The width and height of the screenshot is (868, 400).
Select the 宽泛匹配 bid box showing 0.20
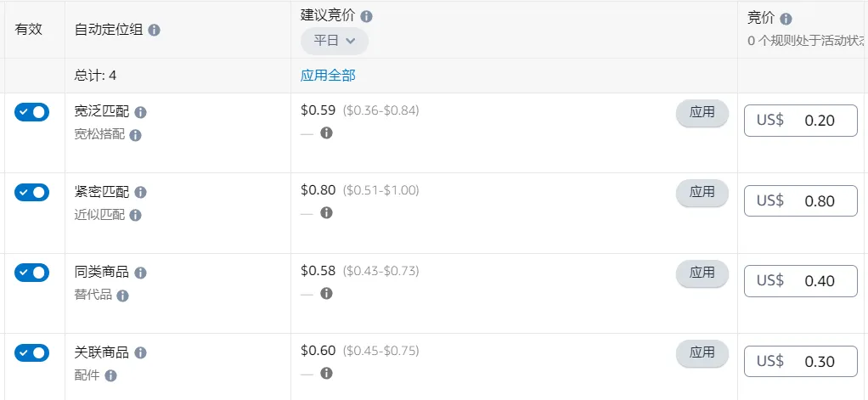[x=801, y=121]
